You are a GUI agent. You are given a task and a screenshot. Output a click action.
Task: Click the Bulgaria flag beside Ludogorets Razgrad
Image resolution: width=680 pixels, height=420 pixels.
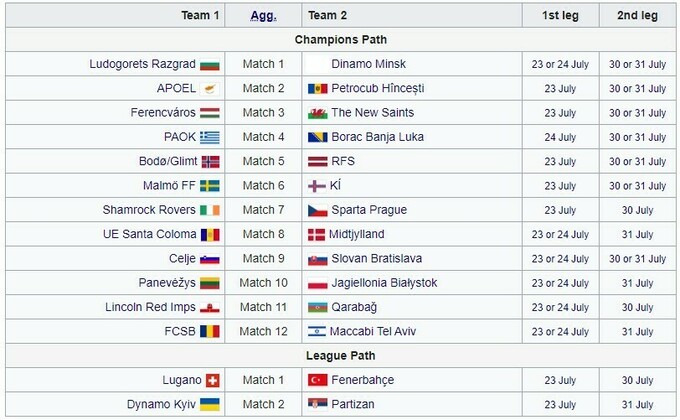tap(210, 64)
